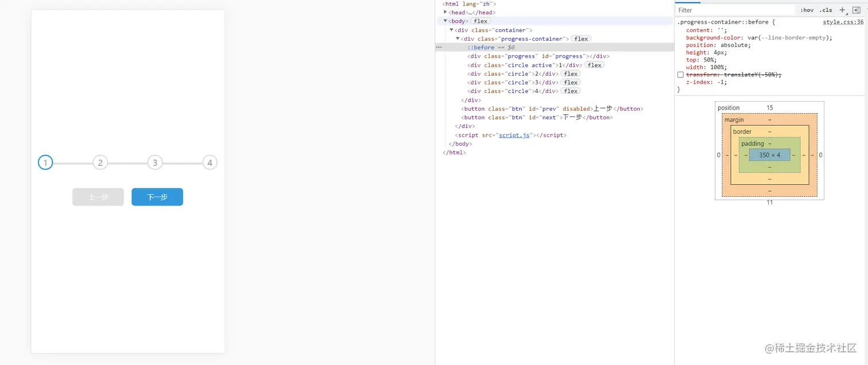Select the closing </html> tag row

click(555, 153)
